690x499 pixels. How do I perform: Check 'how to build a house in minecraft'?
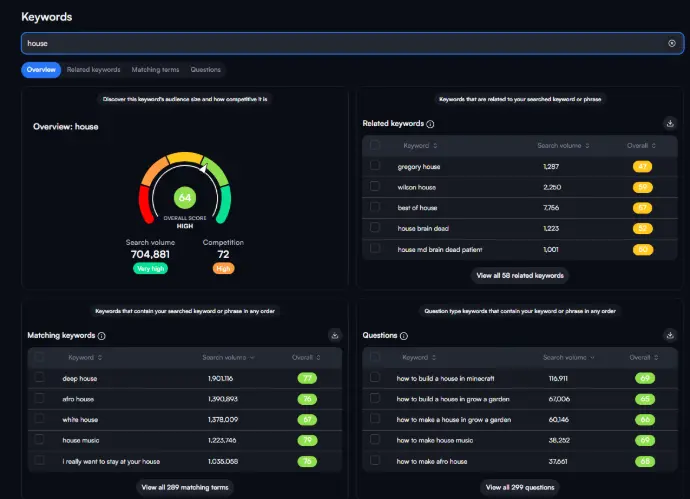point(375,378)
